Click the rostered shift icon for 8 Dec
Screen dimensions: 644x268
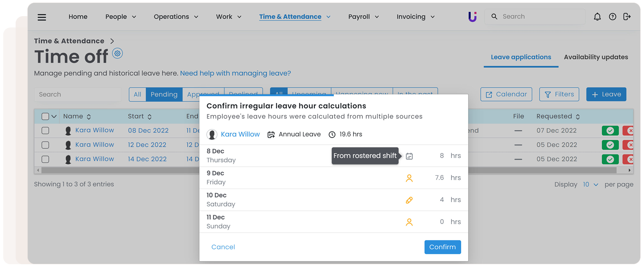[x=409, y=156]
